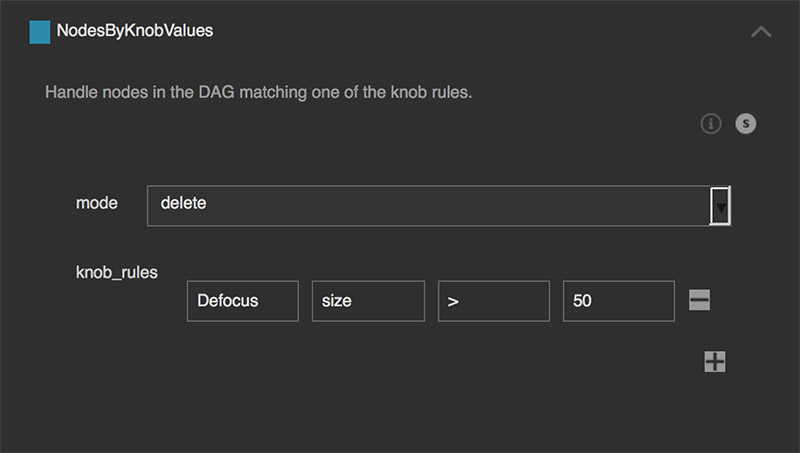800x453 pixels.
Task: Click the teal square icon beside the title
Action: point(40,32)
